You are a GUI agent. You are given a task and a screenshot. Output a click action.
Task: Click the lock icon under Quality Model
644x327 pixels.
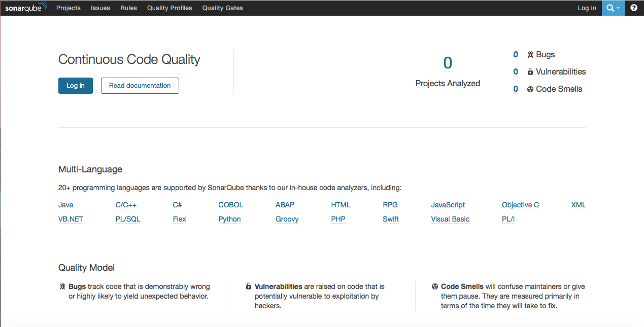[249, 286]
